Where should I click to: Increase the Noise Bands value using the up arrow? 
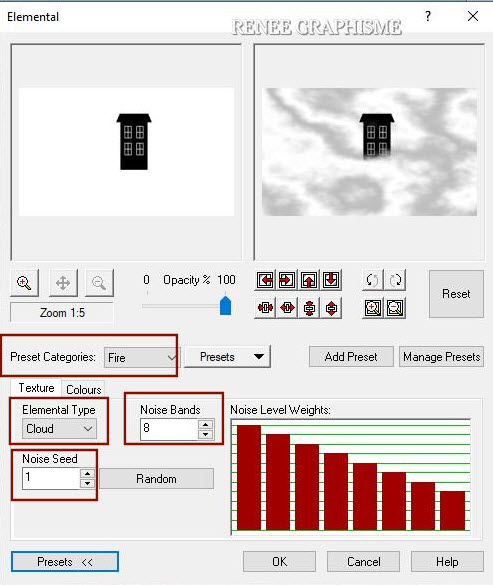(x=205, y=425)
